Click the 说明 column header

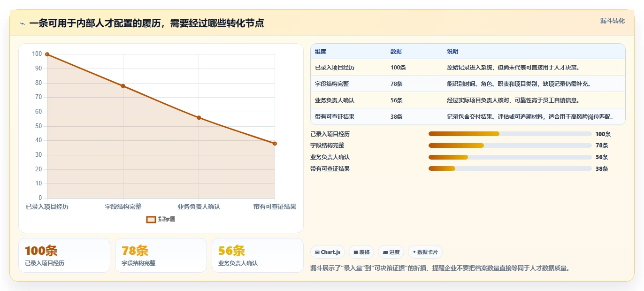tap(453, 52)
